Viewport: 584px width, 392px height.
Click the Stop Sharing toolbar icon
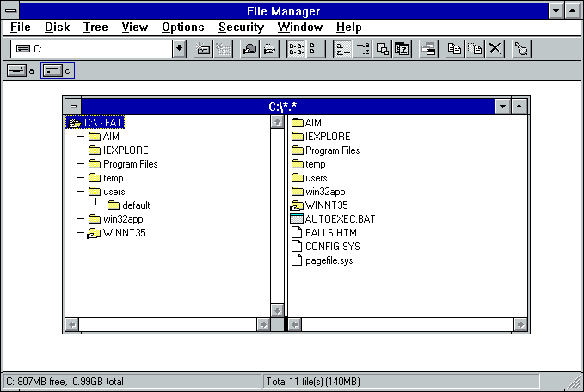point(268,49)
